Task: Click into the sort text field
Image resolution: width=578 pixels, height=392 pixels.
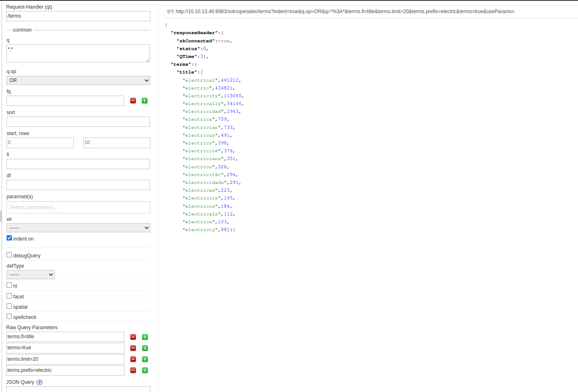Action: [78, 121]
